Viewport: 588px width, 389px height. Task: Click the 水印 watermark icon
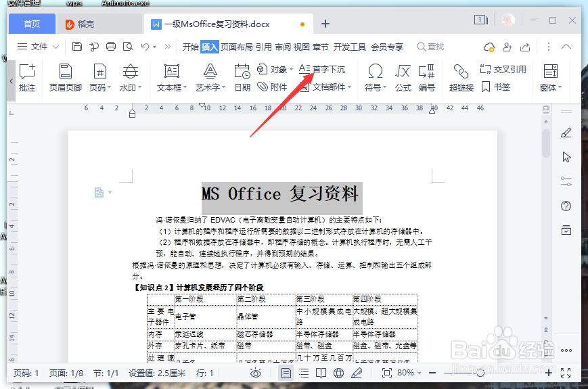(x=130, y=71)
